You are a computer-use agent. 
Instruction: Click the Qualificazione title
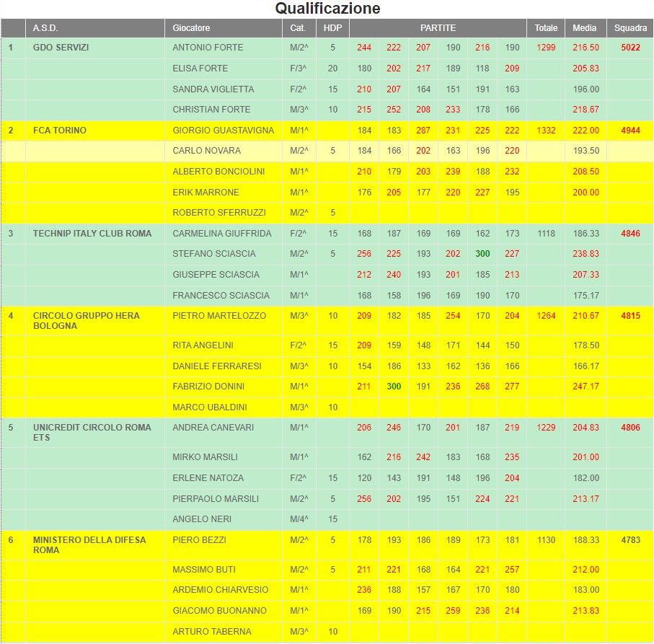click(x=327, y=9)
